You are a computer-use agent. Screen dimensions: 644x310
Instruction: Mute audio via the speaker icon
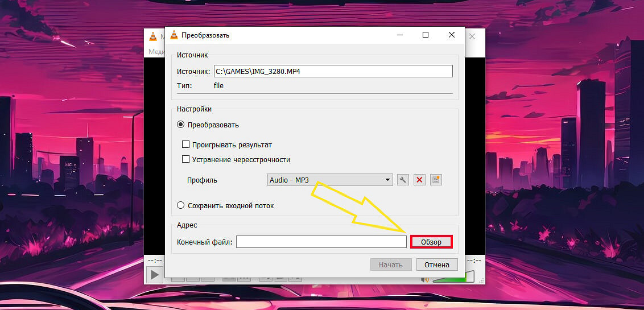[x=424, y=279]
